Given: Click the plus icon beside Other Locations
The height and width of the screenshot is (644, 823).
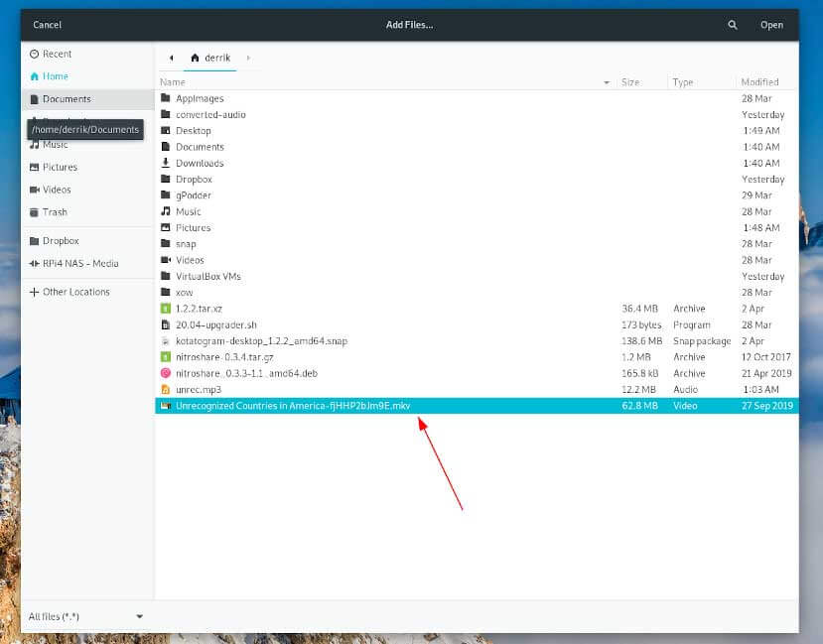Looking at the screenshot, I should tap(34, 292).
